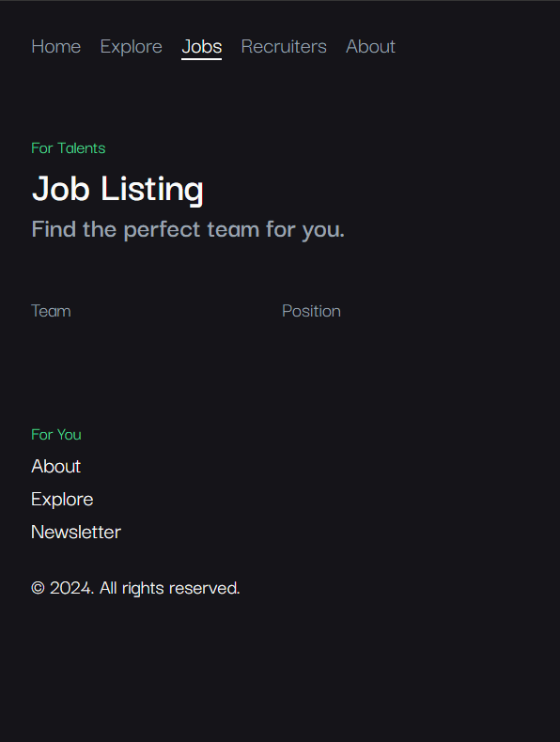
Task: Sort by the Team column header
Action: (51, 311)
